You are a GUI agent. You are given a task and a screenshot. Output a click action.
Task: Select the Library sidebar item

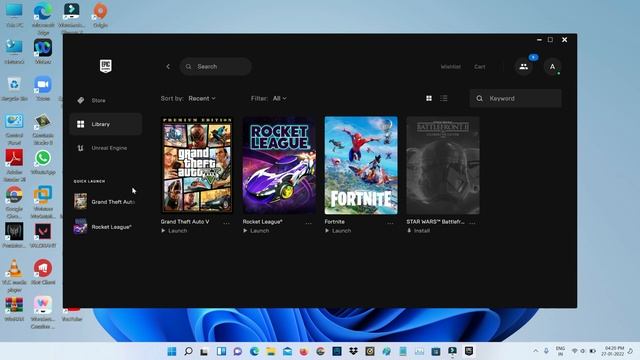(x=106, y=124)
